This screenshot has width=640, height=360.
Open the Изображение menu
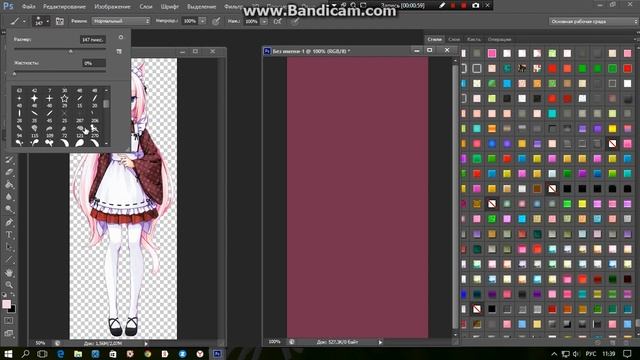[x=112, y=7]
